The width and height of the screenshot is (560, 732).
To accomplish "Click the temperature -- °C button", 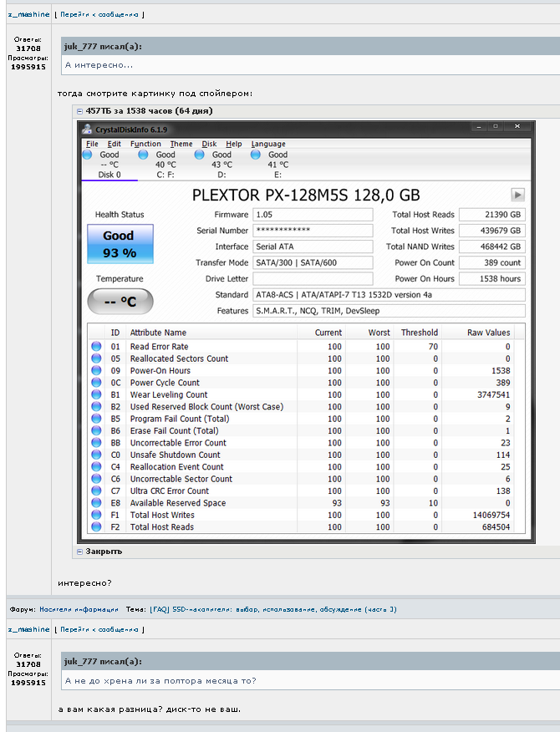I will click(120, 301).
